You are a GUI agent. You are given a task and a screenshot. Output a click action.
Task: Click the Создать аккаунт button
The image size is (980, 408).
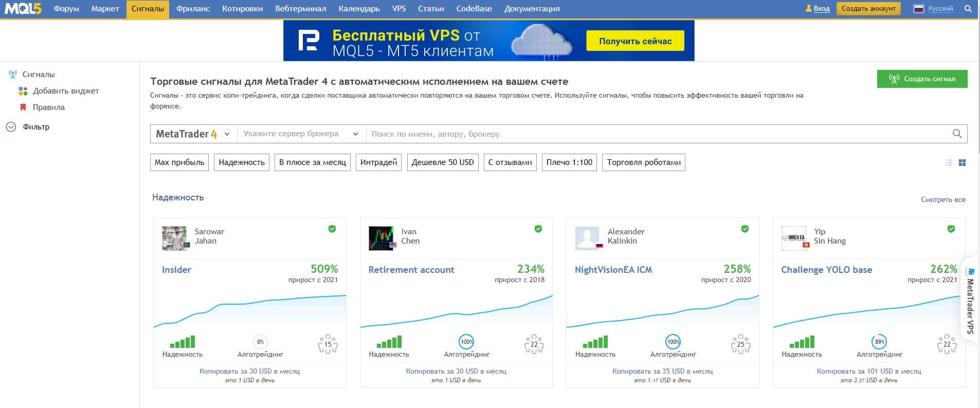(868, 9)
